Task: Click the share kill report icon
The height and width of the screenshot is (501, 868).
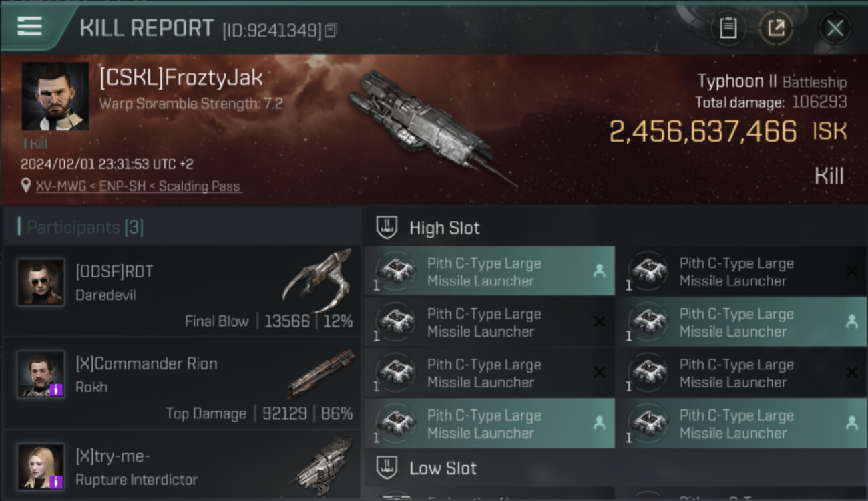Action: [776, 28]
